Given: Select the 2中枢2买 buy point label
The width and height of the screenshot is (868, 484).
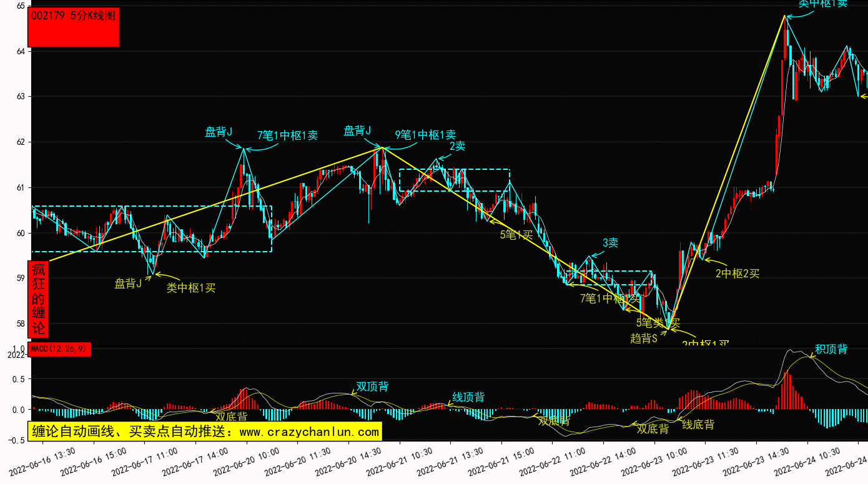Looking at the screenshot, I should pos(737,274).
